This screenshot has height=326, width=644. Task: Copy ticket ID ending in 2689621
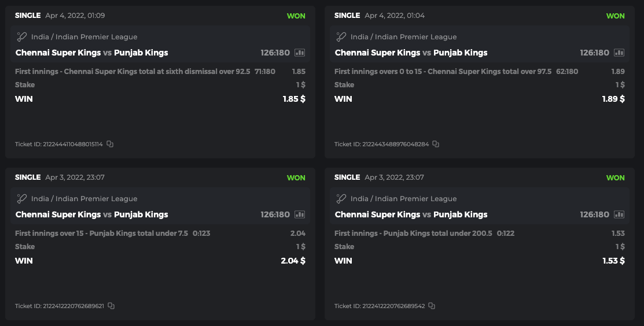pyautogui.click(x=111, y=306)
